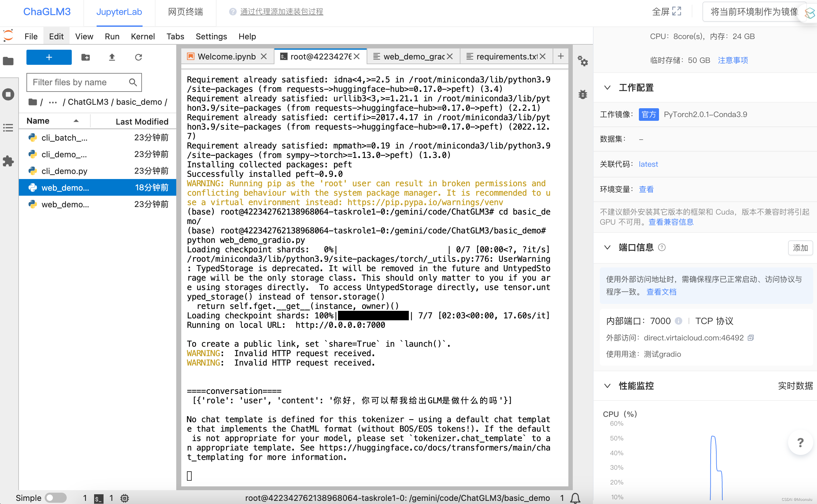Collapse the 性能监控 section
This screenshot has width=817, height=504.
[607, 386]
